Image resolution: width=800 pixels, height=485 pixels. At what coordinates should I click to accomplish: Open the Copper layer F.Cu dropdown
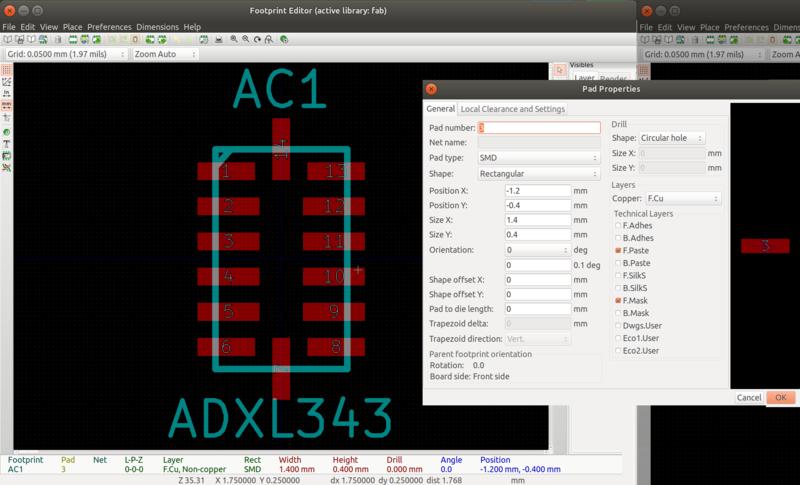[x=683, y=198]
